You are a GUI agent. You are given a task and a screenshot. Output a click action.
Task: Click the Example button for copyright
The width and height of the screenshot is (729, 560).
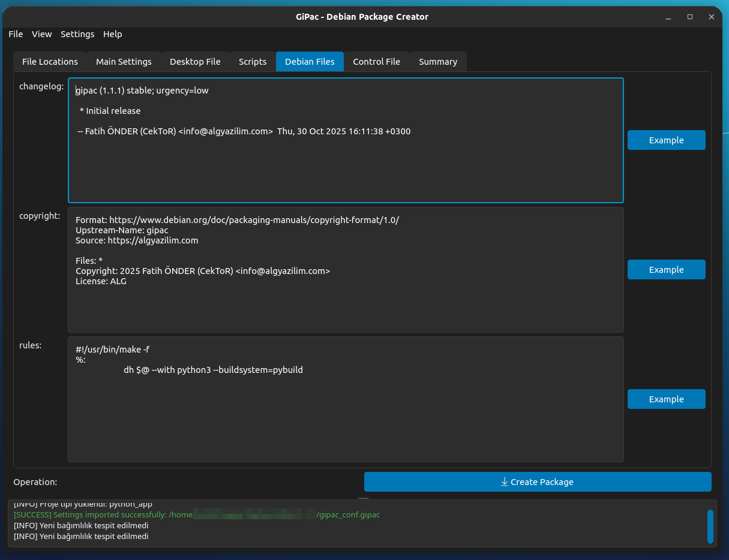(666, 270)
